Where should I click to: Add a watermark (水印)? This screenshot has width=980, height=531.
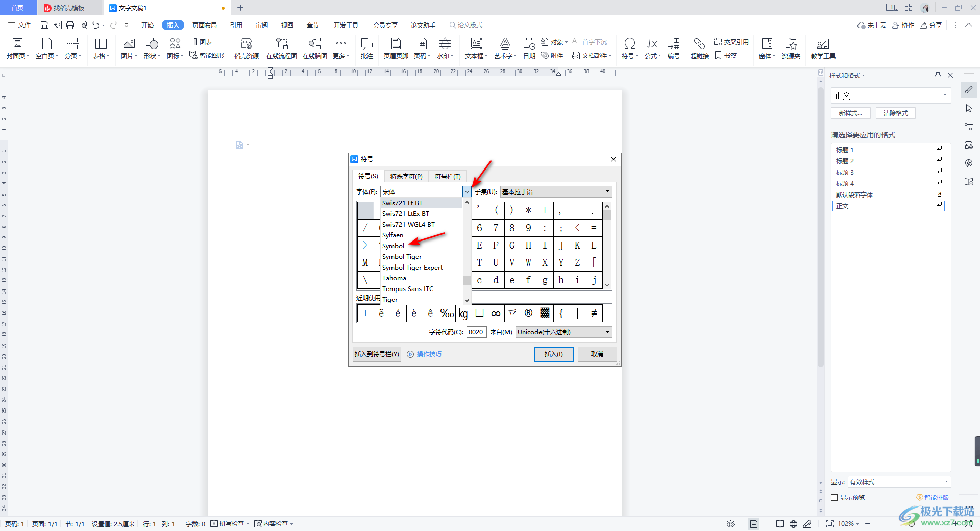point(445,49)
